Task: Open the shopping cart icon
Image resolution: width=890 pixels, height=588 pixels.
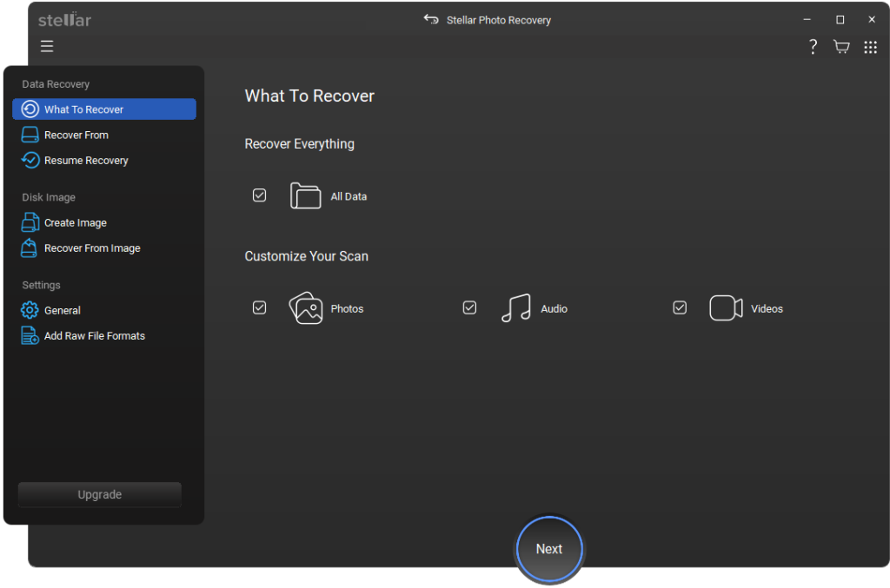Action: pyautogui.click(x=841, y=47)
